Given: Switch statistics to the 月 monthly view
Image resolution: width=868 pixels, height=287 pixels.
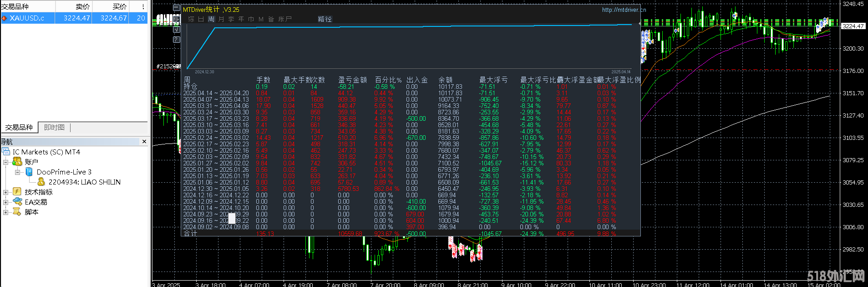Looking at the screenshot, I should coord(221,19).
